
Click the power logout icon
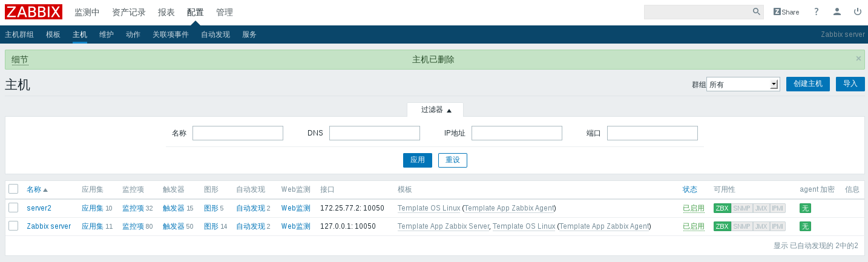pyautogui.click(x=858, y=11)
